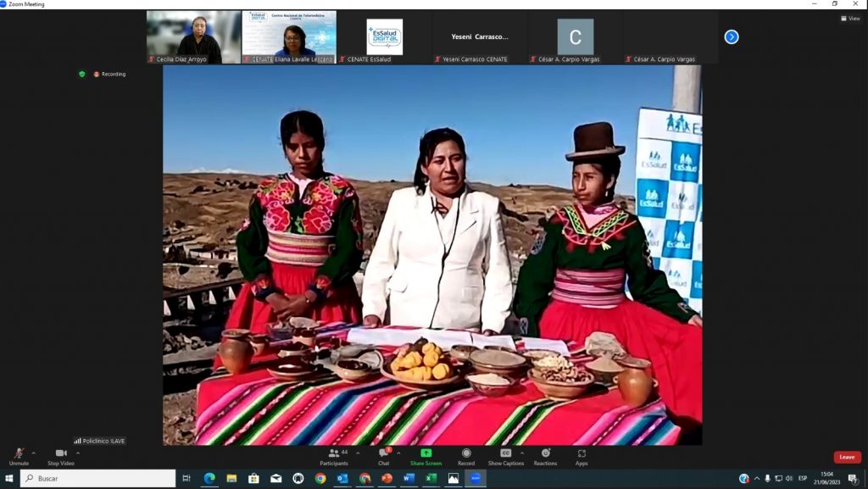868x489 pixels.
Task: Open Microsoft Edge from the taskbar
Action: pos(209,479)
